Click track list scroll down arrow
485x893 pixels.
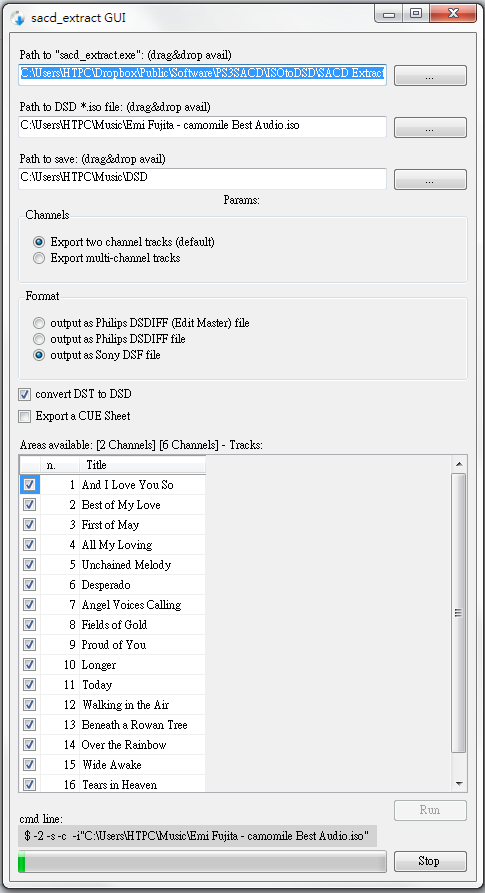(x=459, y=784)
